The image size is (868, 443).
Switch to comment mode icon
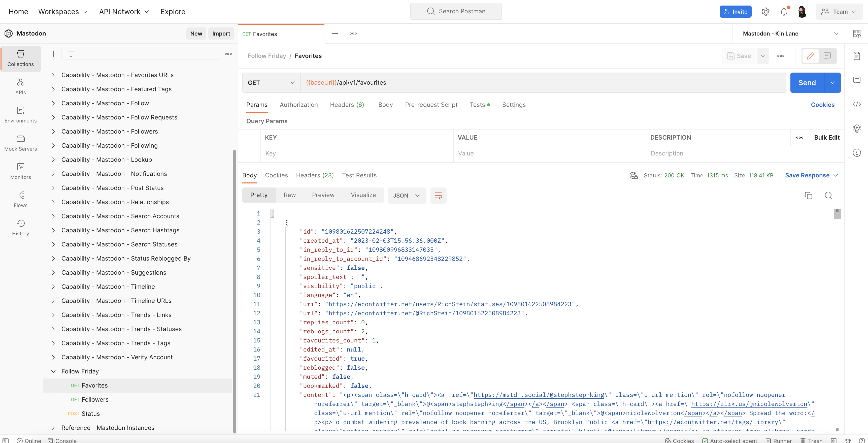click(x=827, y=56)
